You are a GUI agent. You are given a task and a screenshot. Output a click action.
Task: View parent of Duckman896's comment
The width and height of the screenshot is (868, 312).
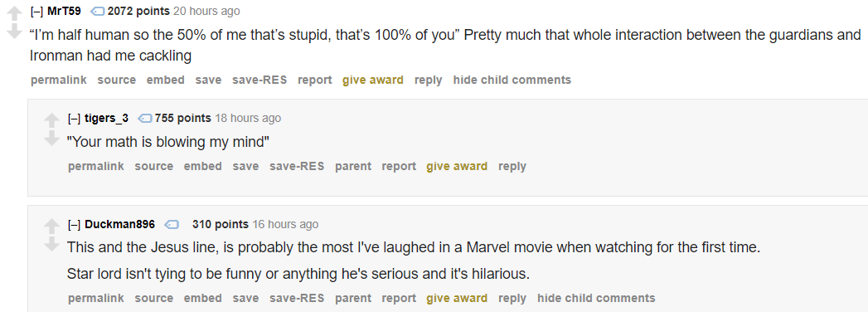(x=353, y=298)
